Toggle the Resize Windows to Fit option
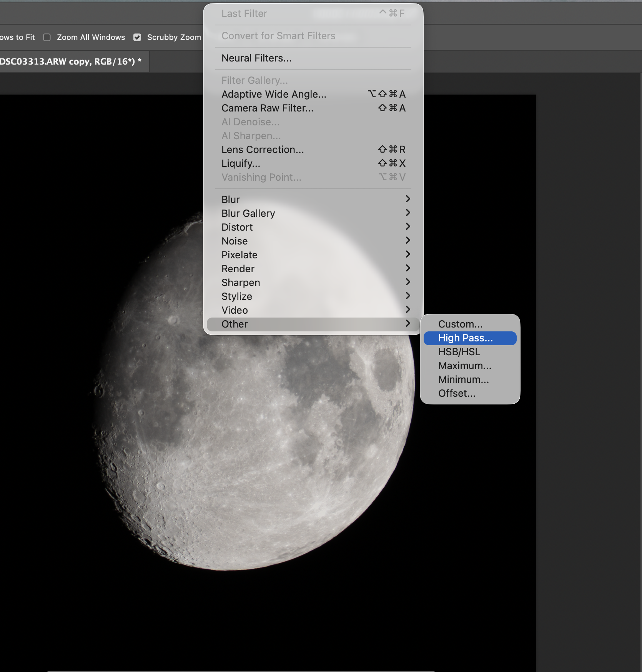 tap(17, 37)
